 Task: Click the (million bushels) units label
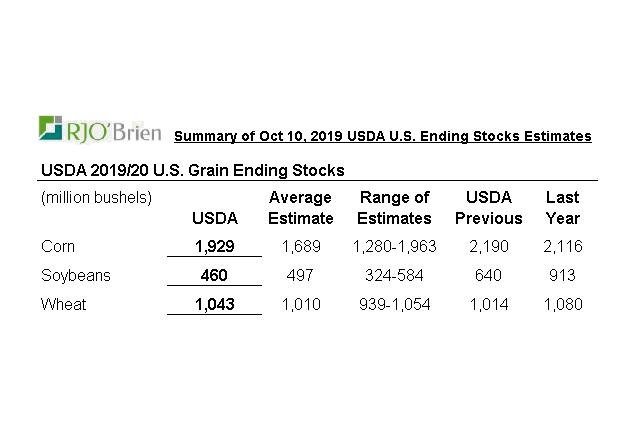96,198
